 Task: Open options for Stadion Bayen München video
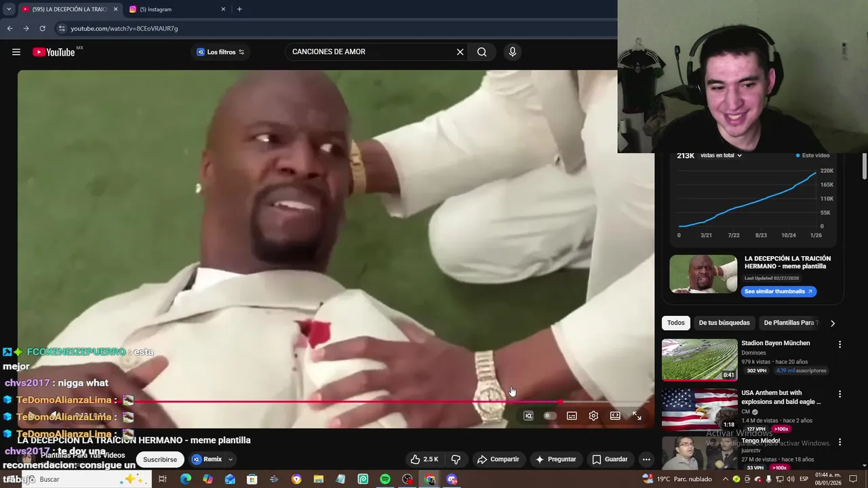(x=840, y=344)
